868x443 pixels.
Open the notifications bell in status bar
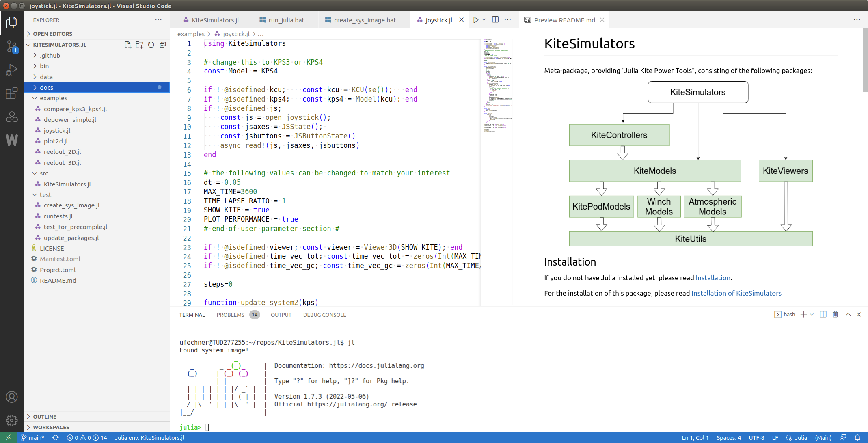click(857, 438)
